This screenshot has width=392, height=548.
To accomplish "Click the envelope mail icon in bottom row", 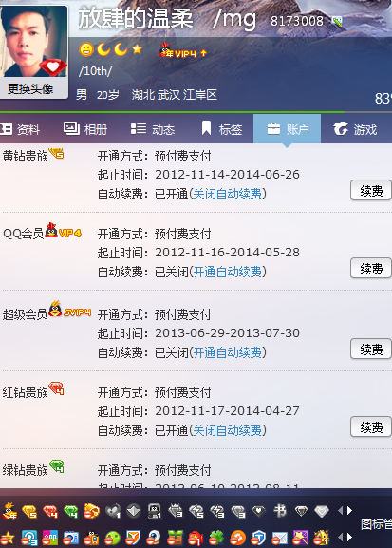I will tap(279, 539).
